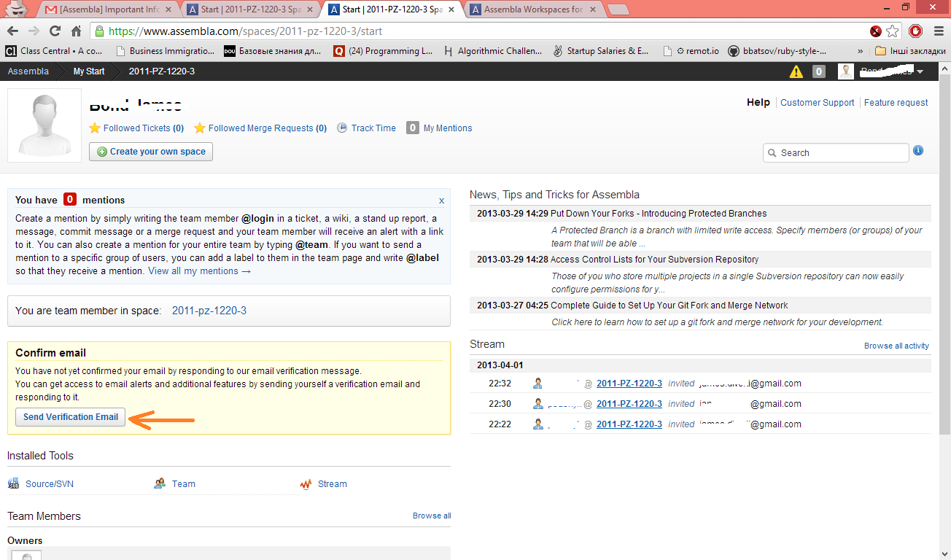
Task: Expand bookmarks overflow chevron
Action: [x=861, y=51]
